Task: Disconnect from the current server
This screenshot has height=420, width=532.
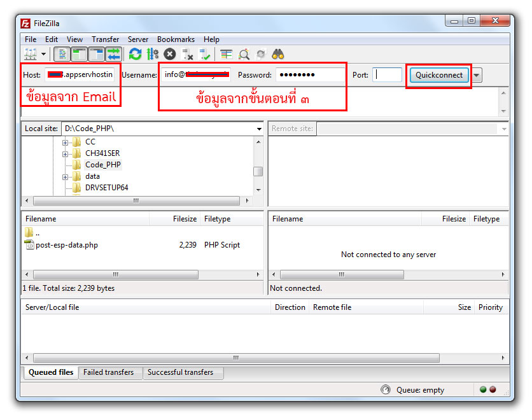Action: tap(187, 54)
